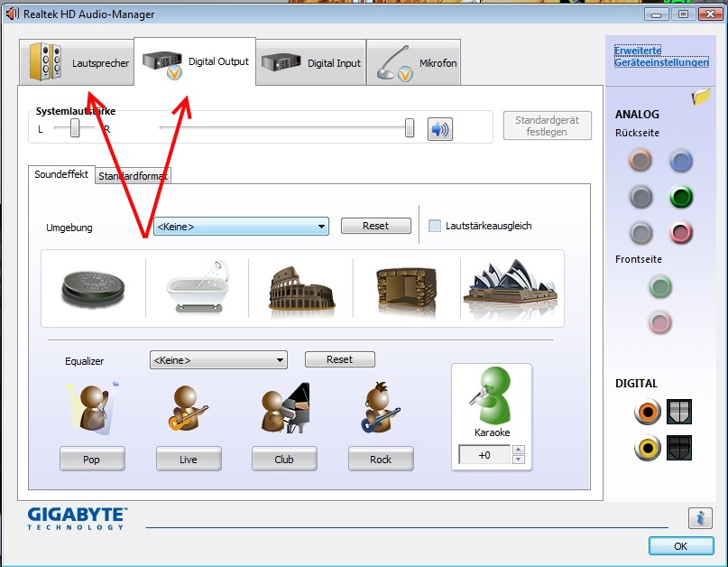728x567 pixels.
Task: Click the green Karaoke singer icon
Action: click(x=492, y=395)
